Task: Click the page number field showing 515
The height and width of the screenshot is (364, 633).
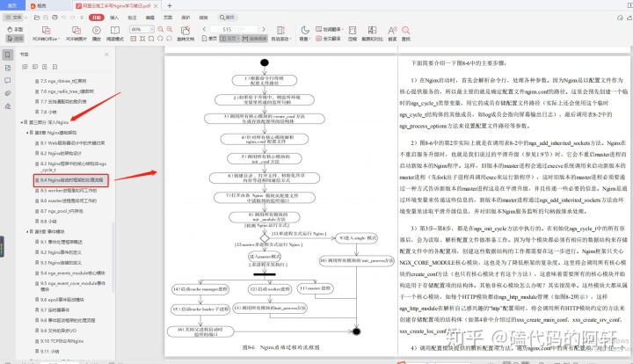Action: click(234, 29)
